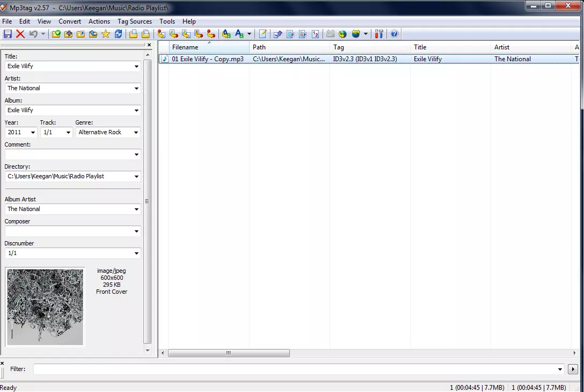
Task: Expand the Album Artist dropdown
Action: tap(136, 209)
